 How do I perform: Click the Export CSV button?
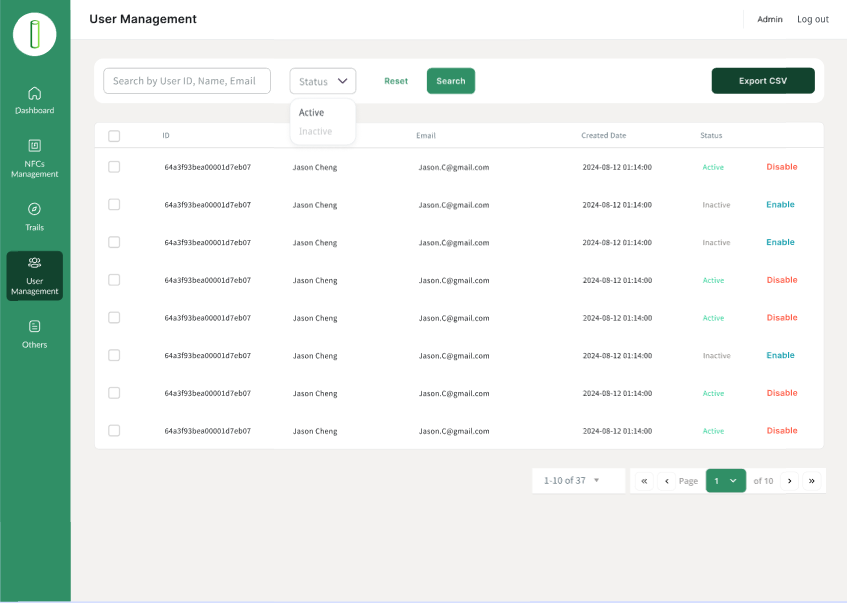(x=763, y=81)
